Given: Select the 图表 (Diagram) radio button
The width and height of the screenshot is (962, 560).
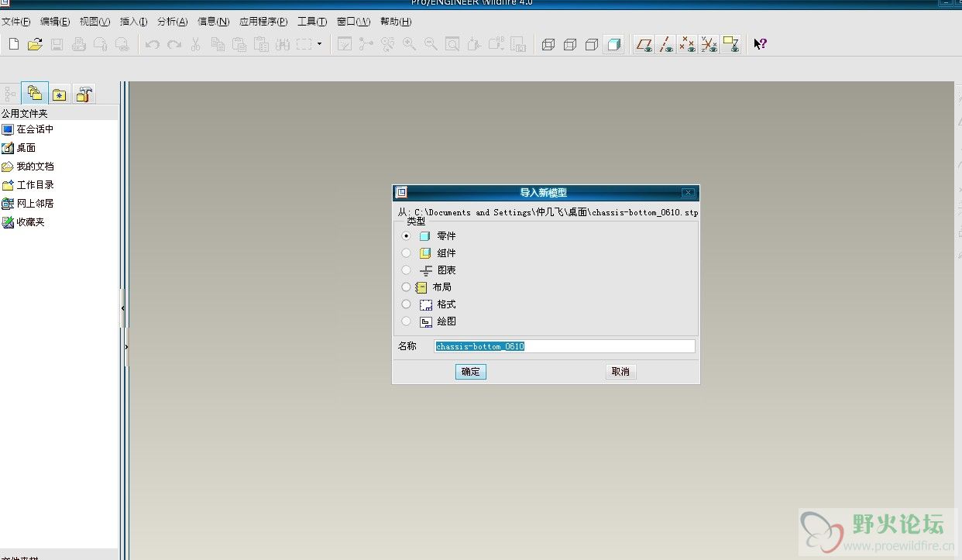Looking at the screenshot, I should click(406, 270).
